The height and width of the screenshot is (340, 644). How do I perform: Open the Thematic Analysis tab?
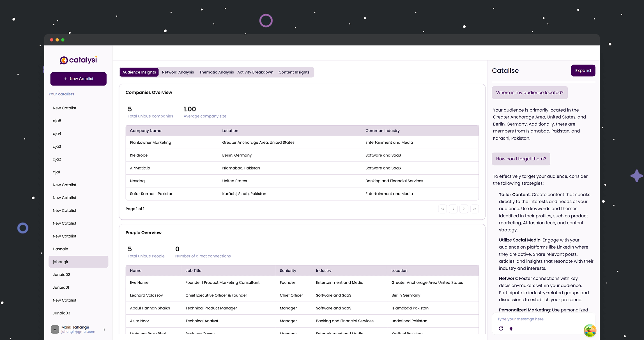tap(216, 72)
